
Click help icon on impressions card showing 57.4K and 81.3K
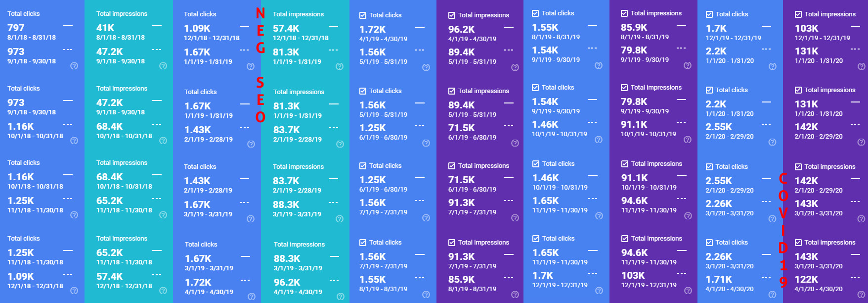[340, 66]
